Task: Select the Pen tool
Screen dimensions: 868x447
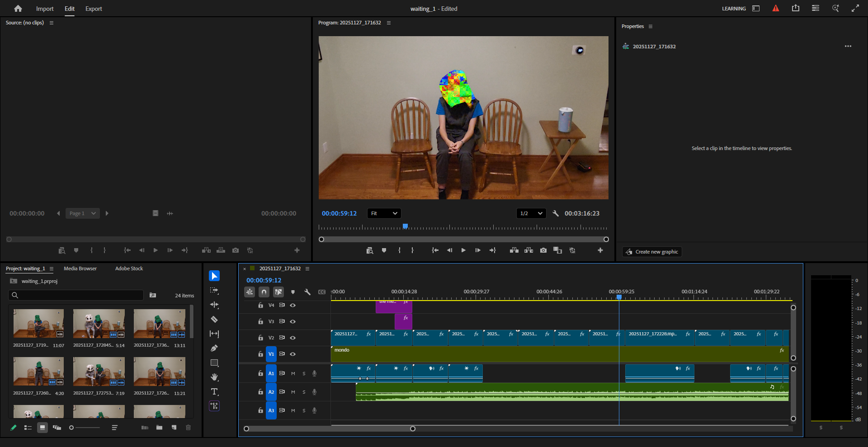Action: [x=214, y=348]
